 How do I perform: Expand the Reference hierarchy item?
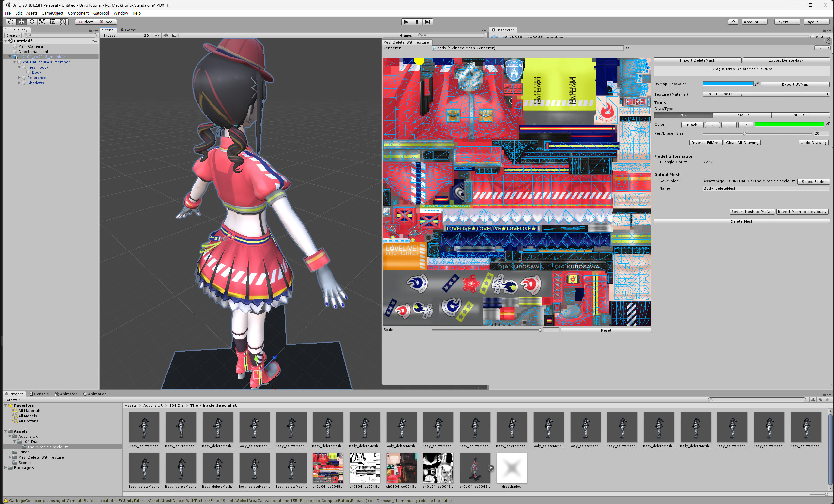[19, 77]
